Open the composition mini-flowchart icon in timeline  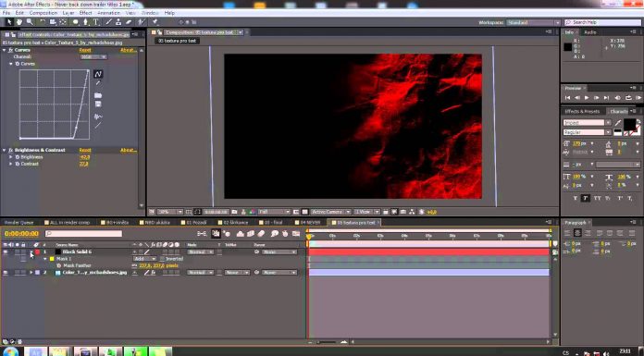(x=202, y=234)
